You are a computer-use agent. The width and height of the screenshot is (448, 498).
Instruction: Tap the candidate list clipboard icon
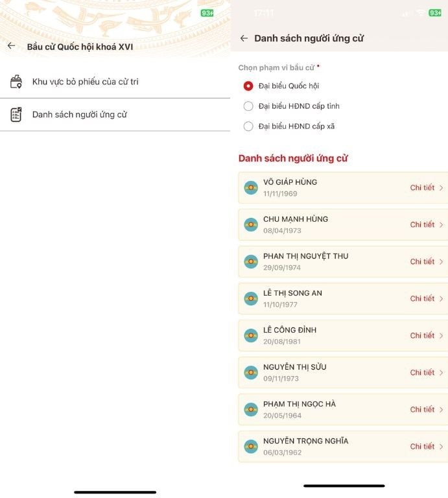[x=16, y=115]
